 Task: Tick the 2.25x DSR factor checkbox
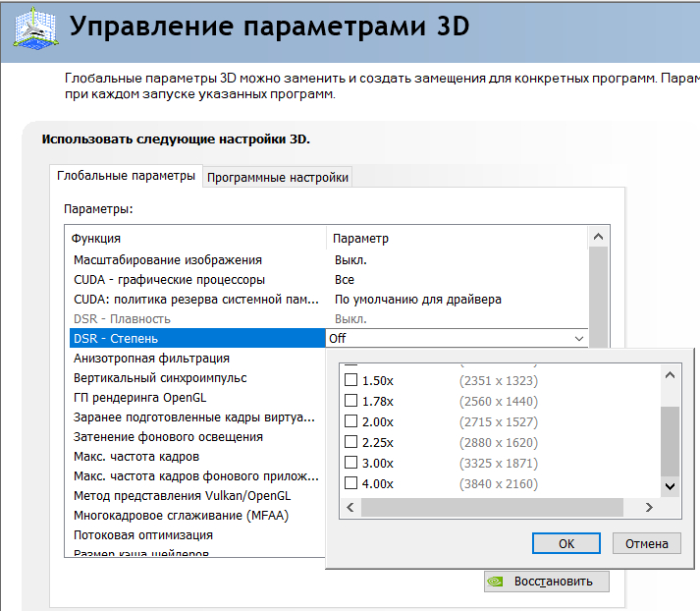pos(350,442)
